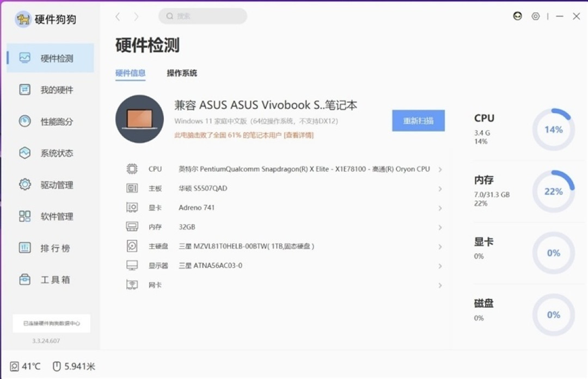The width and height of the screenshot is (588, 379).
Task: Expand the 主硬盘 MZVL81T0HELB row chevron
Action: tap(440, 247)
